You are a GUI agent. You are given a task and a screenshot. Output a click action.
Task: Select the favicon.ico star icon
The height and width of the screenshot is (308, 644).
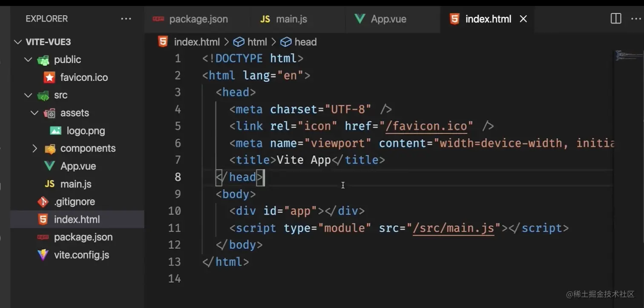click(49, 77)
